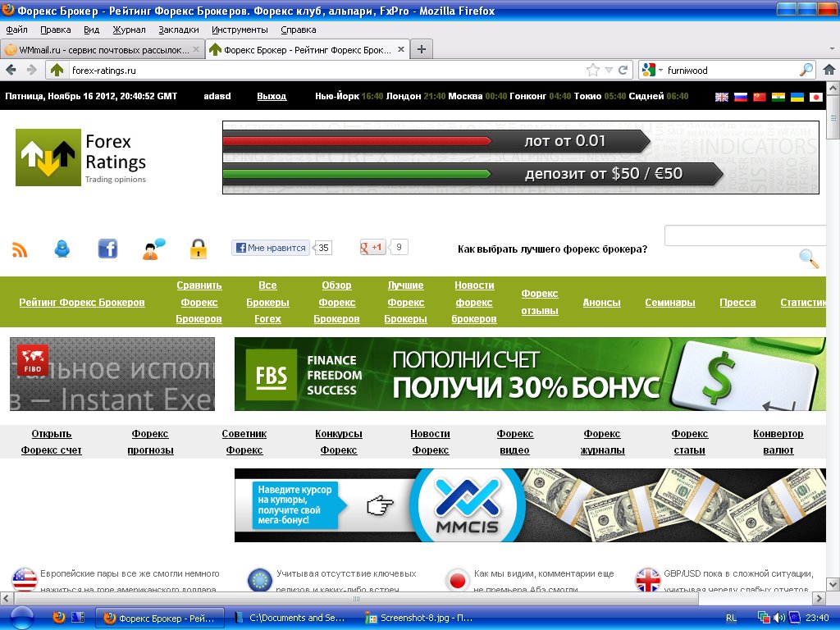
Task: Click the yellow padlock icon
Action: click(x=199, y=249)
